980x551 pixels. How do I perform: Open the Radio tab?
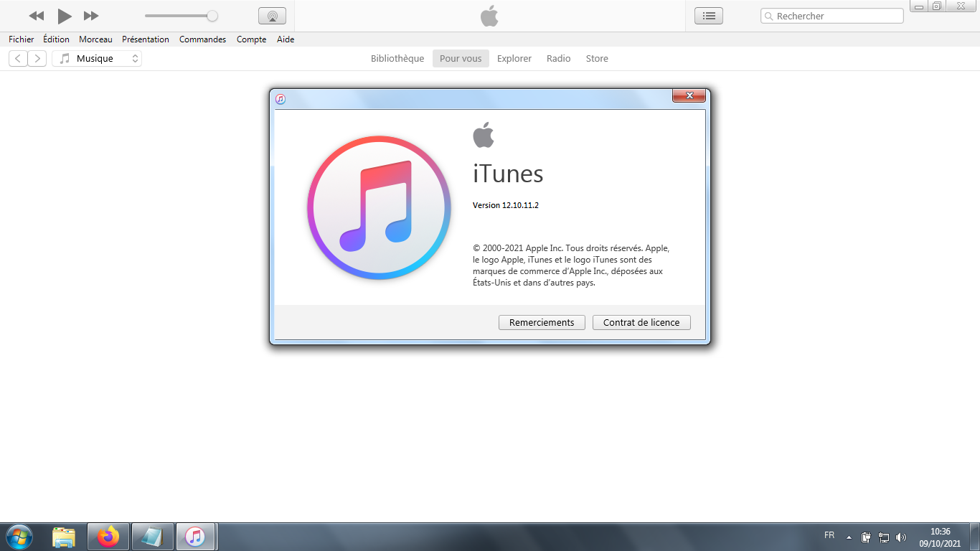(x=559, y=59)
